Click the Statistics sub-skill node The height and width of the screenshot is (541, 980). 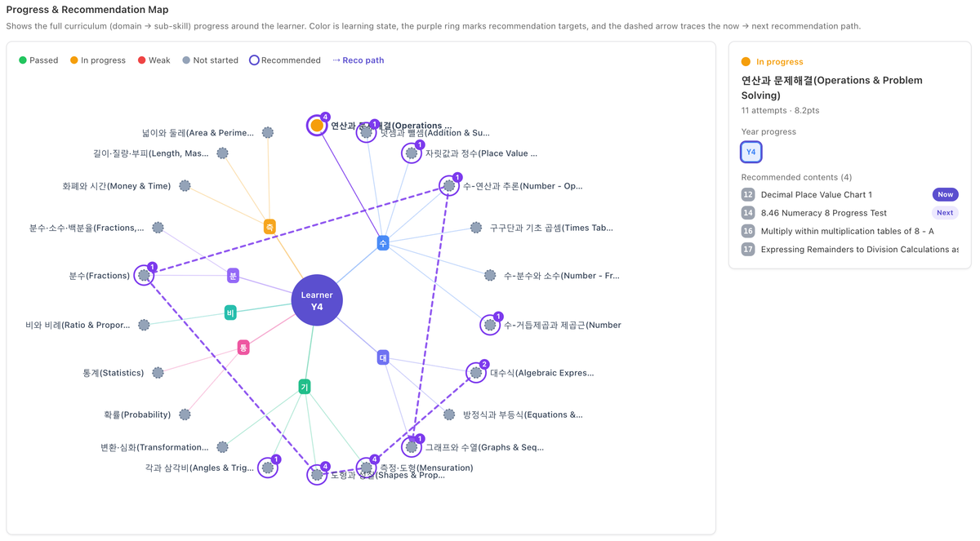click(158, 373)
